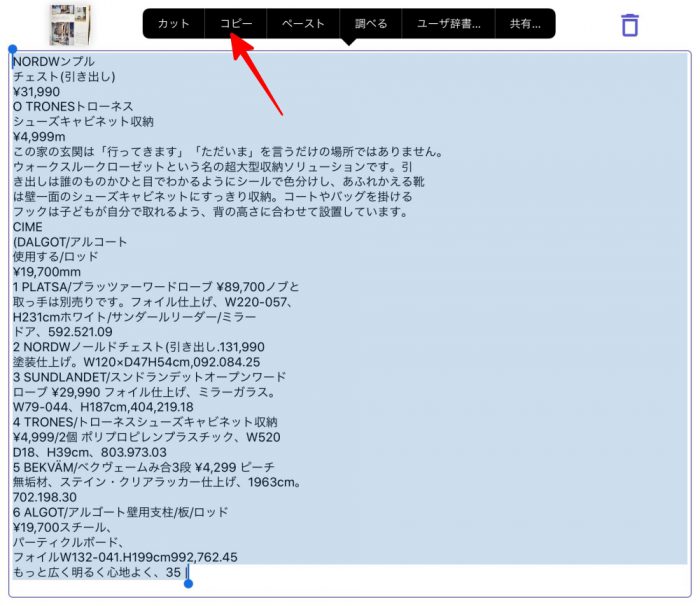Image resolution: width=700 pixels, height=606 pixels.
Task: Tap the line 使用する/ロッド
Action: (55, 257)
